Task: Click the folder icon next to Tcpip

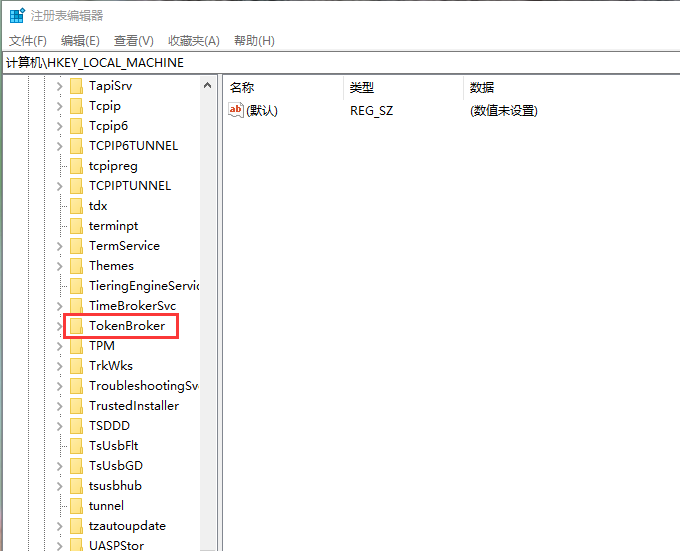Action: tap(76, 106)
